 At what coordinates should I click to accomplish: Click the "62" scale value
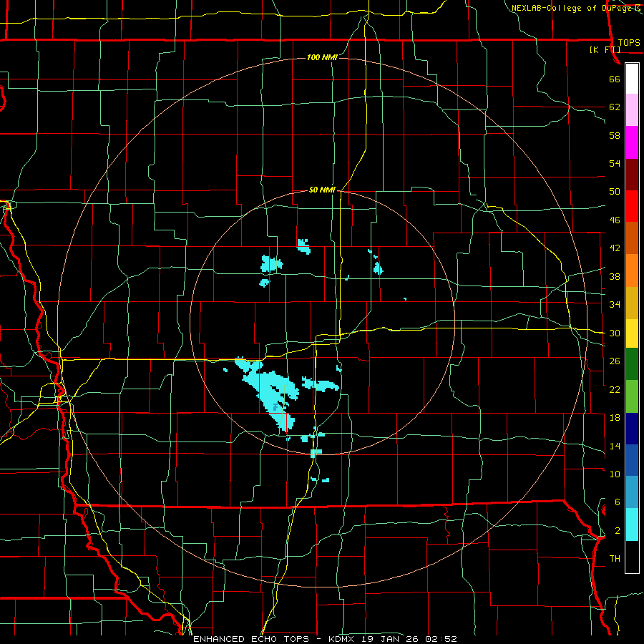[x=615, y=107]
